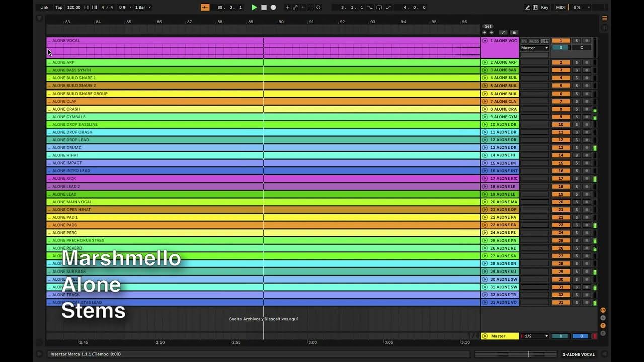Solo track 1 with S button
Screen dimensions: 644x362
point(577,41)
